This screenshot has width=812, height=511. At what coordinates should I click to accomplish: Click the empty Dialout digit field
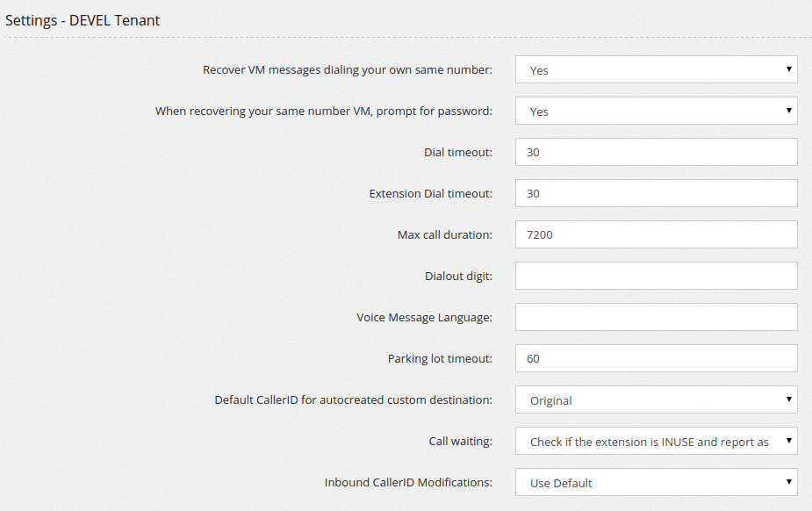tap(656, 276)
